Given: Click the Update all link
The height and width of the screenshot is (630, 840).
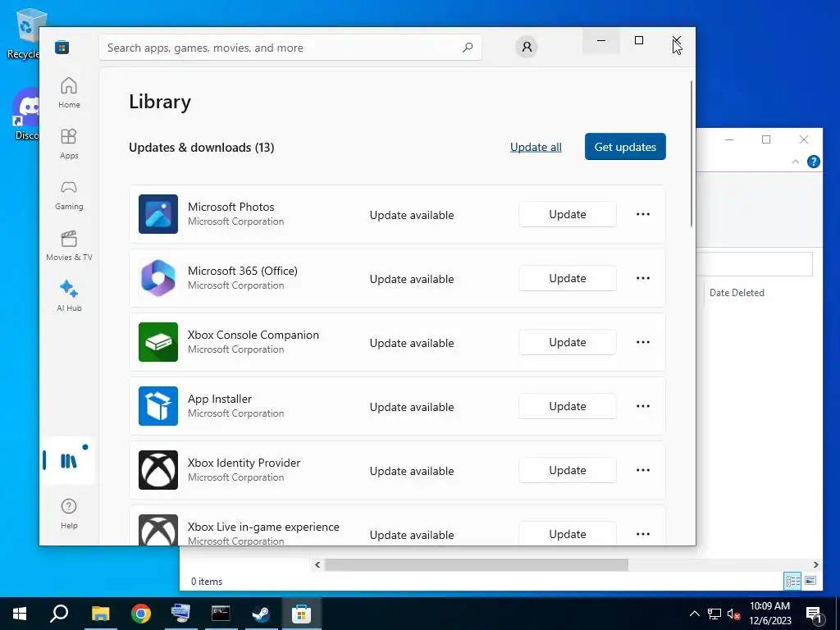Looking at the screenshot, I should pyautogui.click(x=536, y=147).
